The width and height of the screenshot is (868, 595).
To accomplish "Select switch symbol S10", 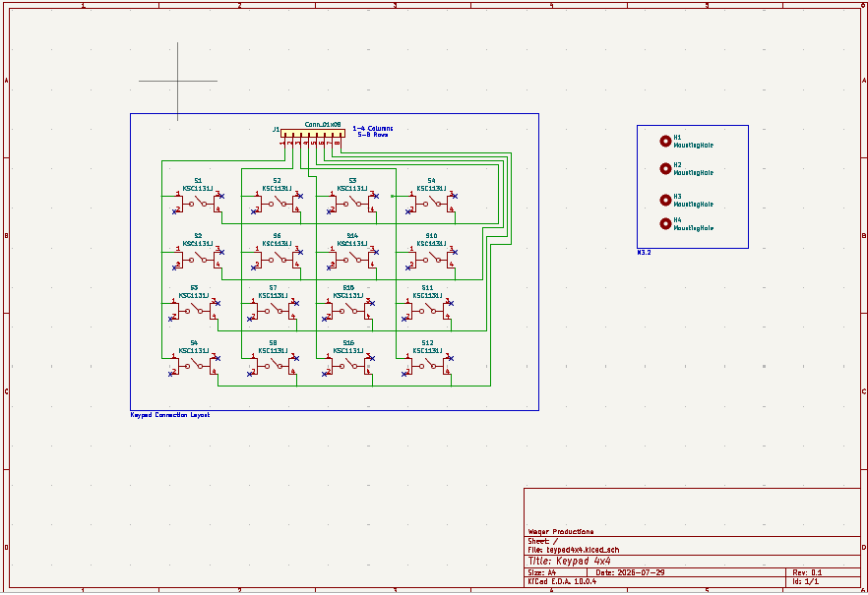I will pyautogui.click(x=431, y=259).
